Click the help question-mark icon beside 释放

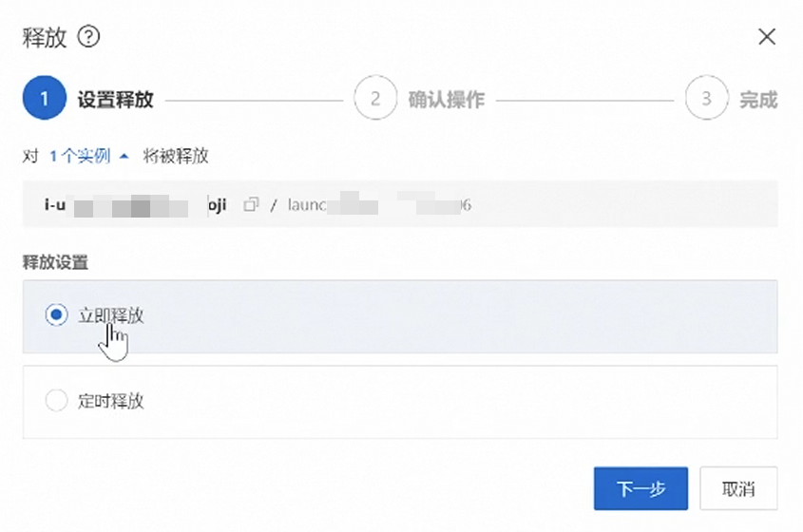click(89, 37)
